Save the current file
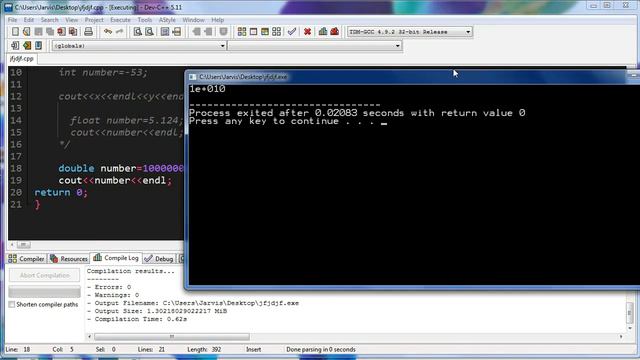 38,32
